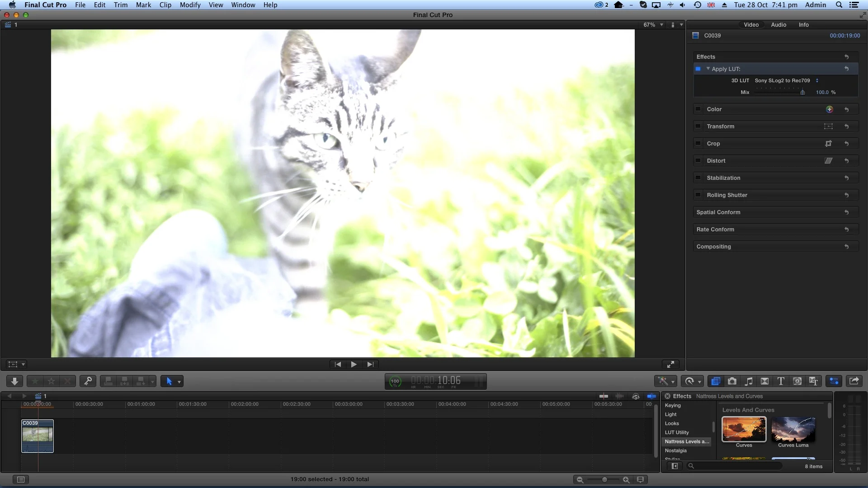
Task: Enable the Crop checkbox
Action: [x=698, y=144]
